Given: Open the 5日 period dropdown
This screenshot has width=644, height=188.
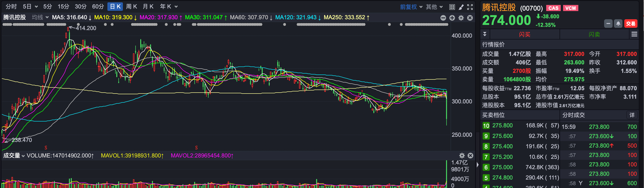Looking at the screenshot, I should (30, 7).
